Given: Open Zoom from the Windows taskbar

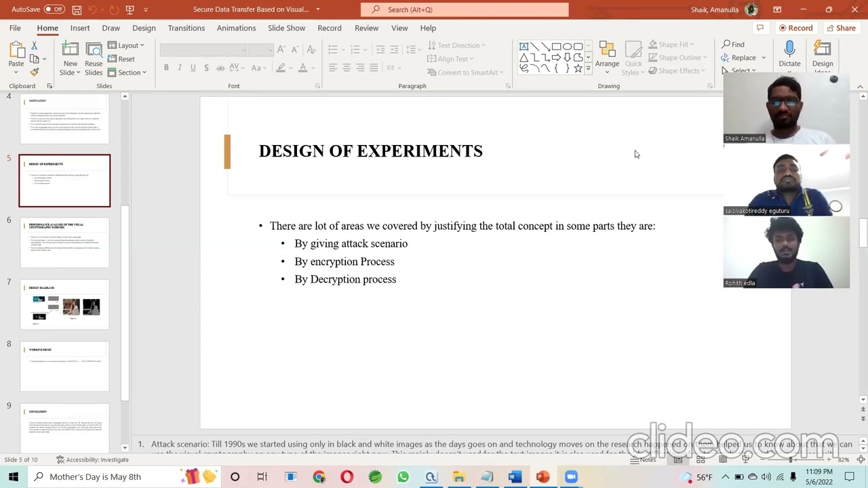Looking at the screenshot, I should point(571,476).
